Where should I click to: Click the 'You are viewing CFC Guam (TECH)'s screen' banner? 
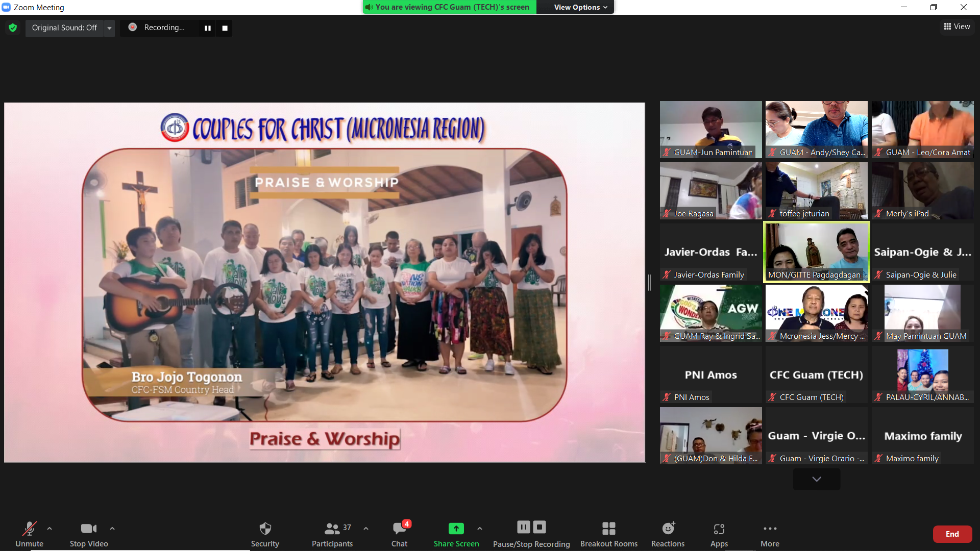click(x=450, y=7)
